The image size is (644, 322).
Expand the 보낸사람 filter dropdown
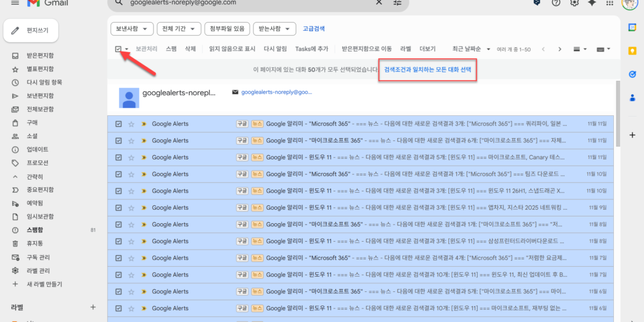[132, 29]
